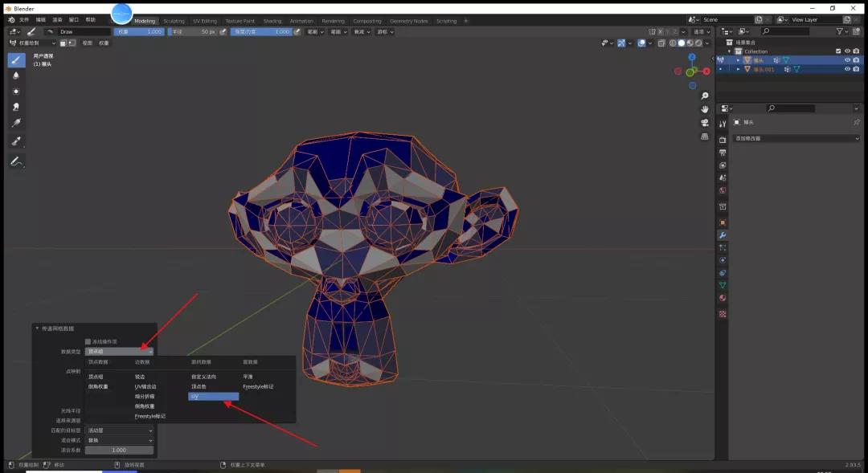This screenshot has height=473, width=868.
Task: Select the Blur brush in the toolbar
Action: pyautogui.click(x=16, y=75)
